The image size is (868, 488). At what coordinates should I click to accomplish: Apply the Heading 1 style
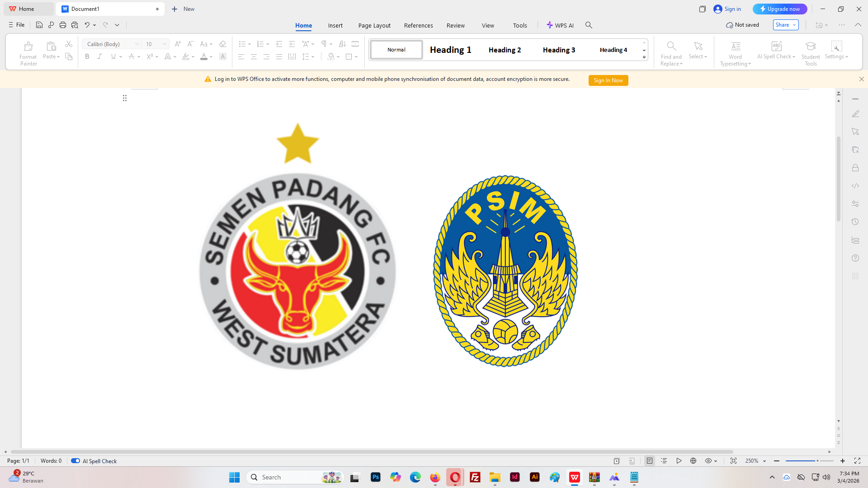click(x=450, y=50)
